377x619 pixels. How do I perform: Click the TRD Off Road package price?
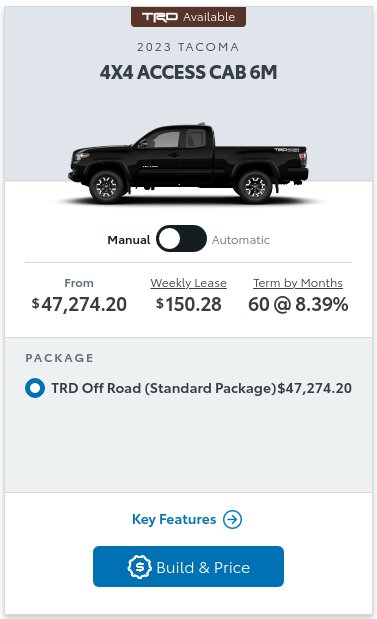[x=314, y=388]
